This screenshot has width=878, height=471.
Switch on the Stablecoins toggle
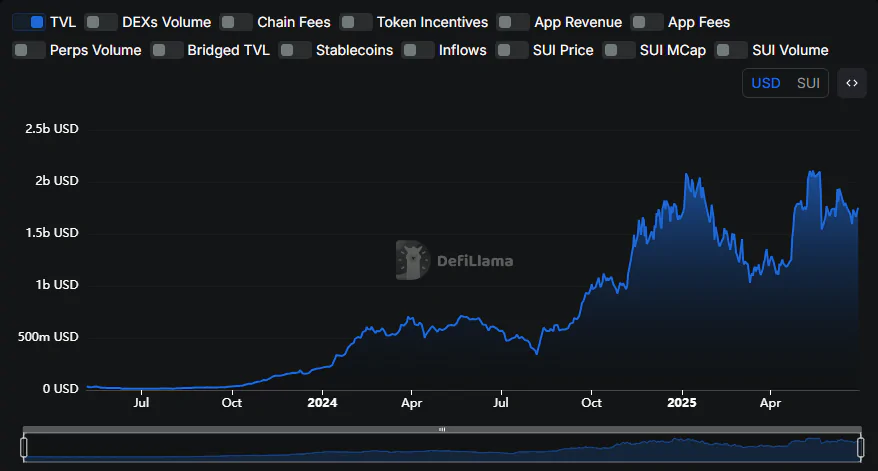coord(295,50)
